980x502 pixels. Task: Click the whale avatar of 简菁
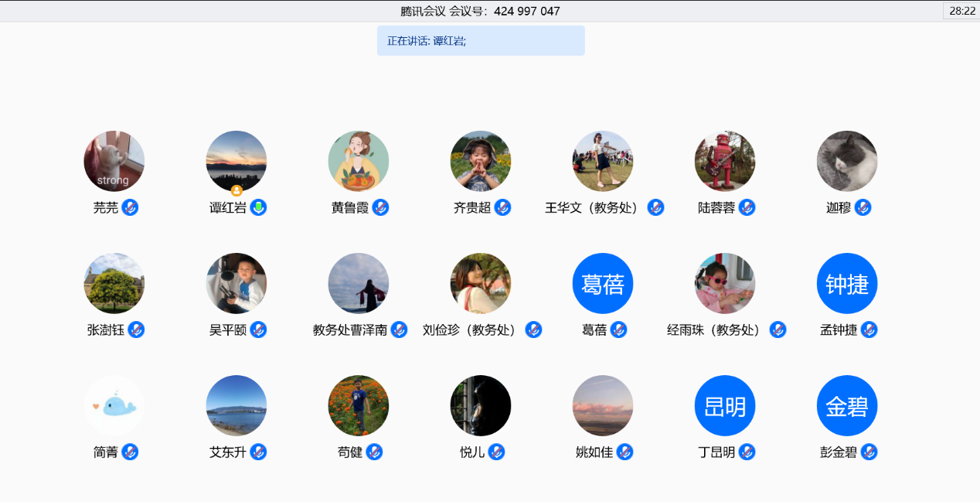click(x=114, y=405)
